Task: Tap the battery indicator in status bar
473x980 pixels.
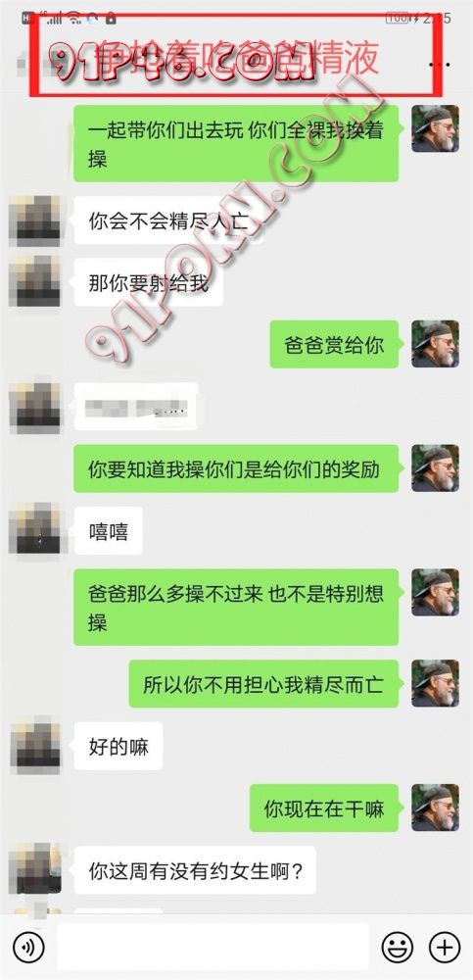Action: pos(398,18)
